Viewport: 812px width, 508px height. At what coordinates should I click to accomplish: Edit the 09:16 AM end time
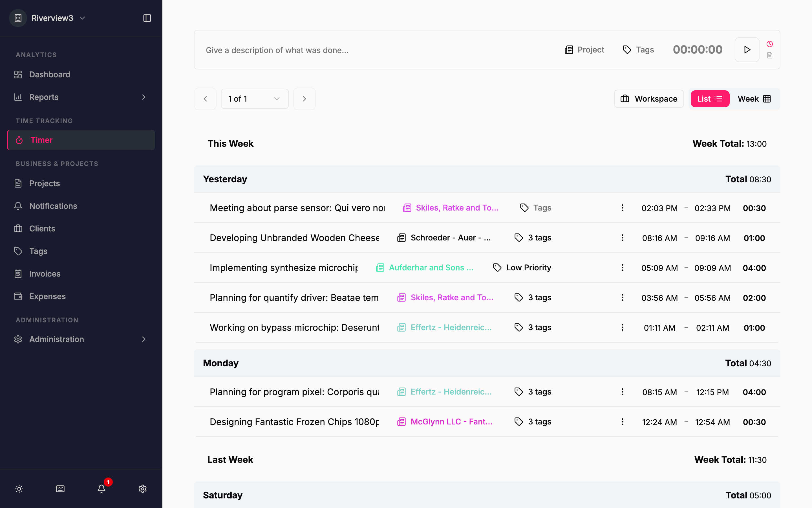712,238
